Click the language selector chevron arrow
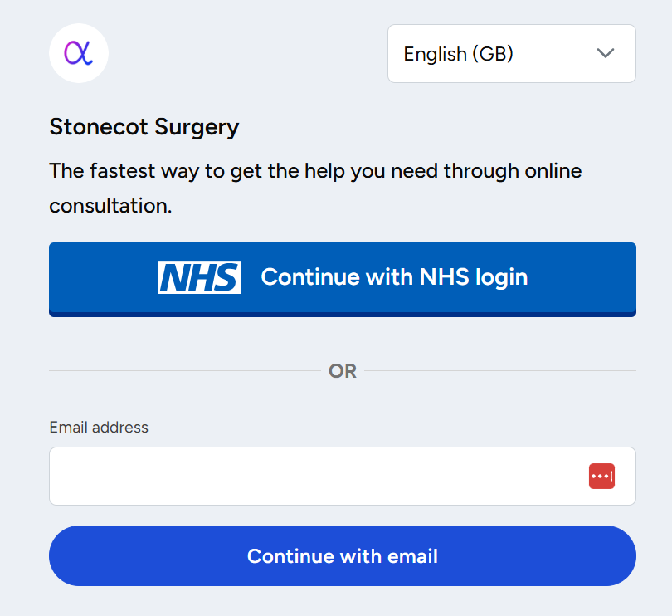The image size is (672, 616). 606,54
